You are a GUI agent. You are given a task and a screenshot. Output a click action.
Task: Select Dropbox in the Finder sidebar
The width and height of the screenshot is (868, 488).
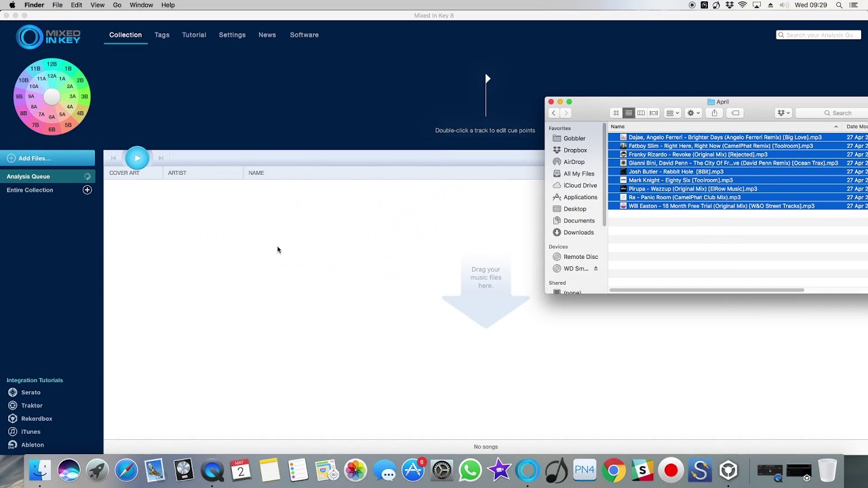click(x=575, y=150)
